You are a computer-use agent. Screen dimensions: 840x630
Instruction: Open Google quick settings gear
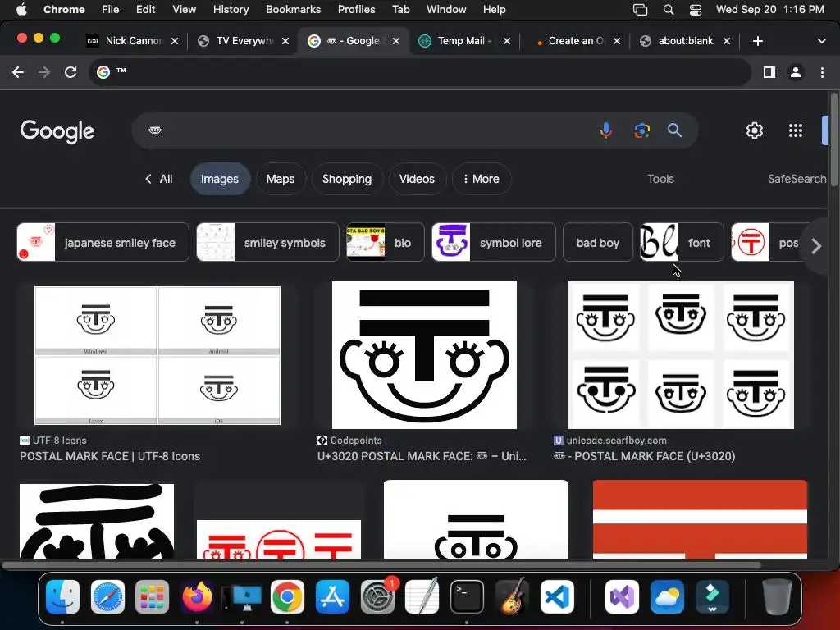pos(755,130)
